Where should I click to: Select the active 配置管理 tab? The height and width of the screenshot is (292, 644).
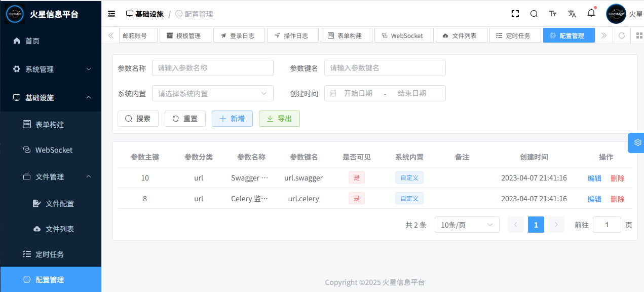[569, 35]
